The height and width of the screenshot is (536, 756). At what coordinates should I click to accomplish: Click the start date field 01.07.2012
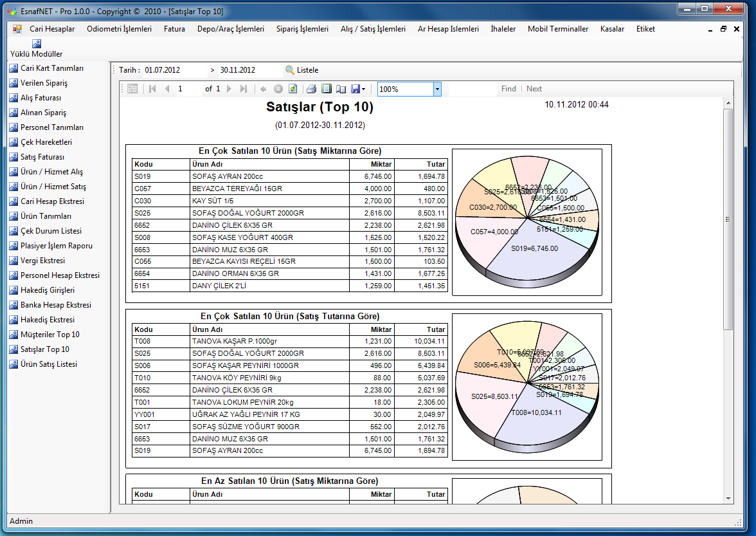click(175, 70)
